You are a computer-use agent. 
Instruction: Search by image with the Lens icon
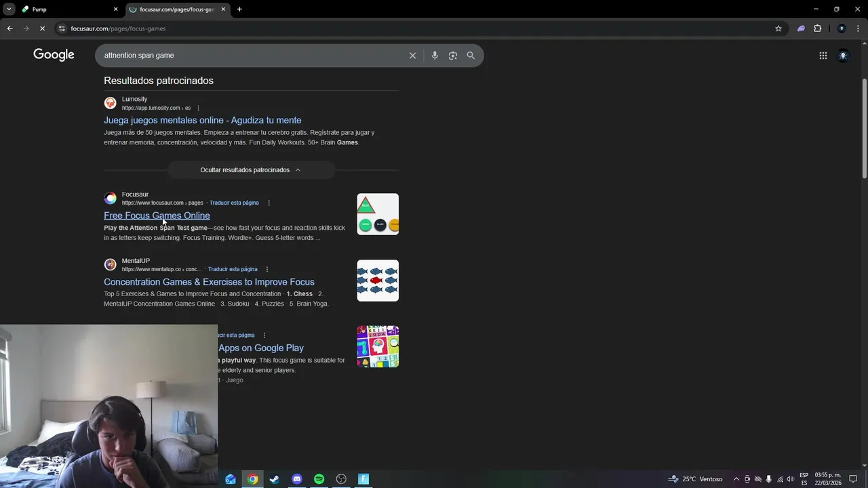[x=453, y=56]
